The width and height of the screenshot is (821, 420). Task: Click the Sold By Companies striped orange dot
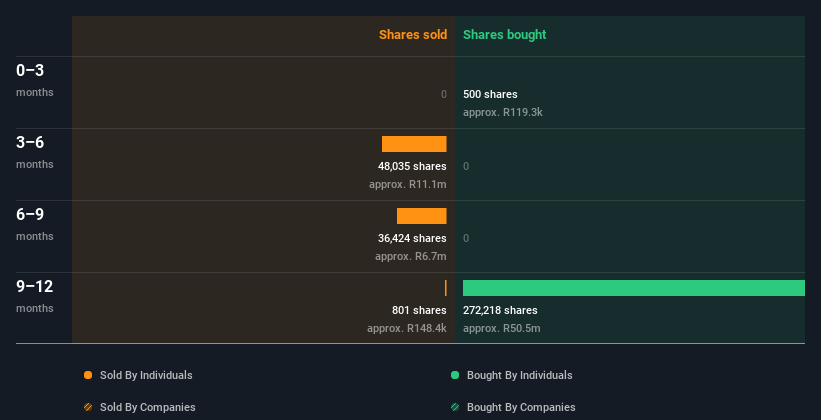(88, 407)
